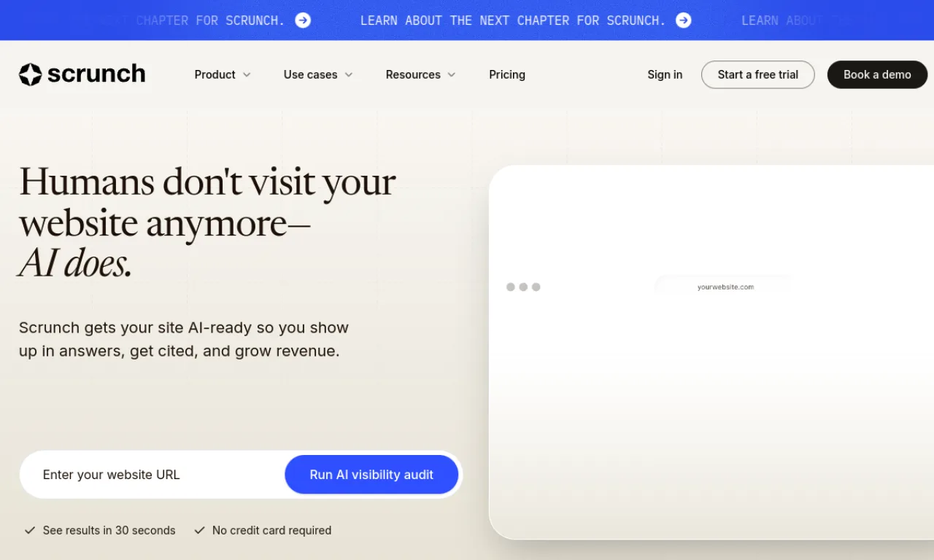
Task: Click the Sign in link
Action: pos(665,74)
